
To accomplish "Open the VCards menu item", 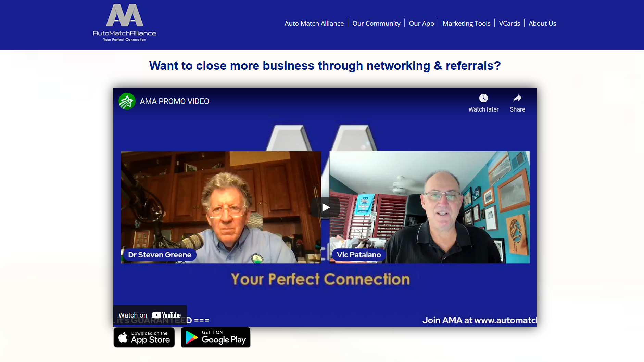I will tap(509, 23).
